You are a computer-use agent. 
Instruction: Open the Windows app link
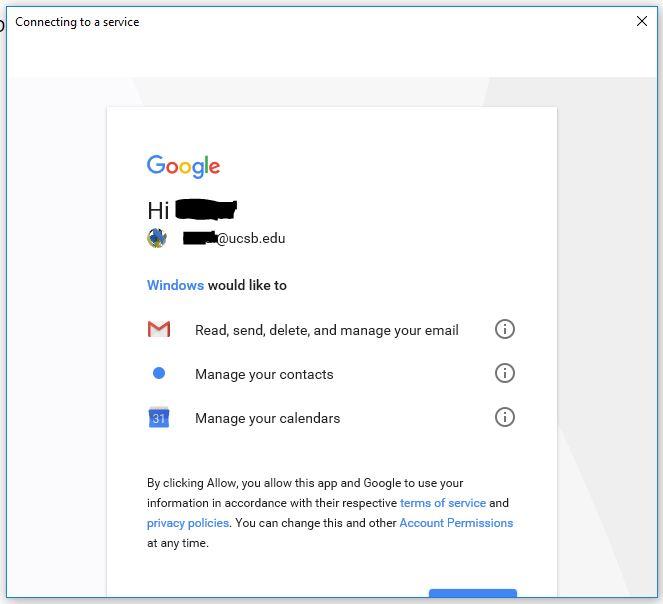[175, 285]
